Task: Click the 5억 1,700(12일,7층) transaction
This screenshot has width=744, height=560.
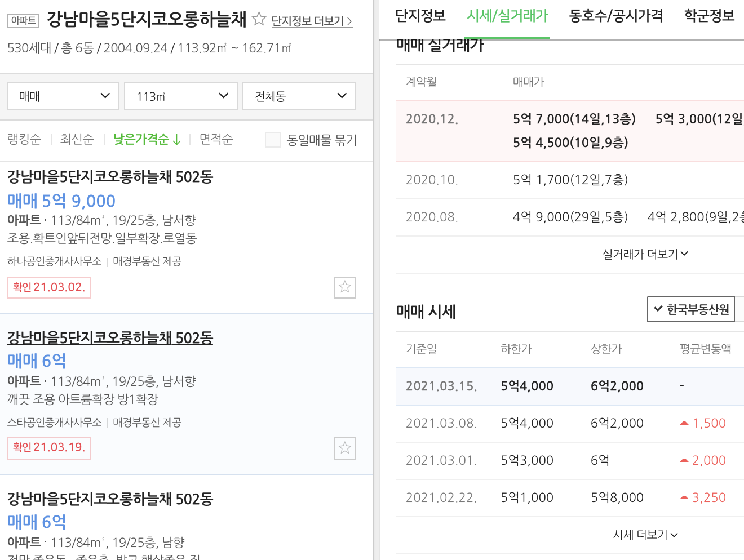Action: (570, 180)
